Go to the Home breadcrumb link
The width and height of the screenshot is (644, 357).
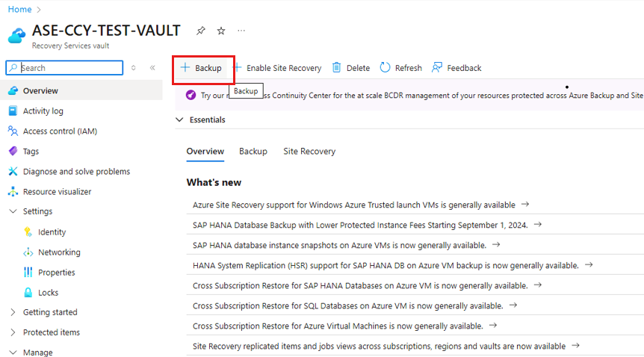19,9
